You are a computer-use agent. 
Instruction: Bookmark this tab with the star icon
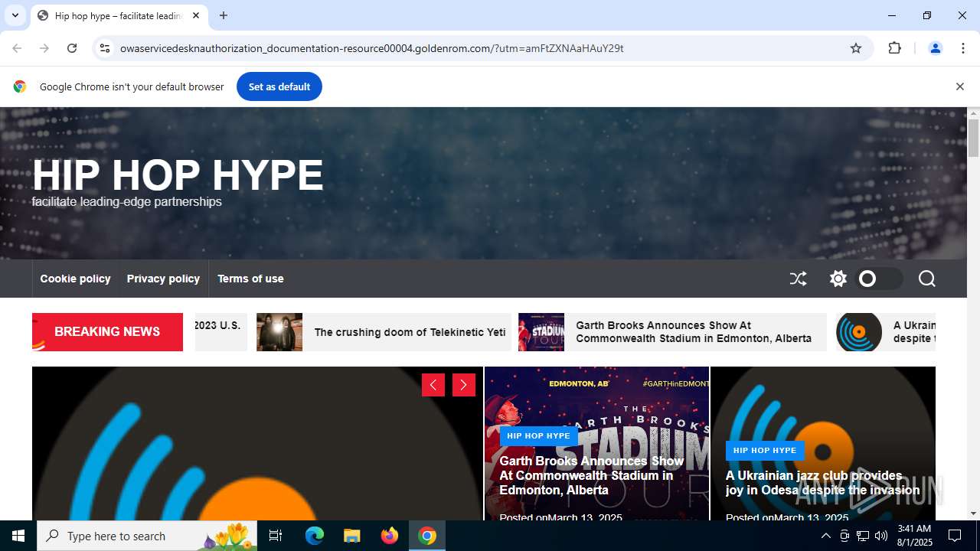(856, 48)
